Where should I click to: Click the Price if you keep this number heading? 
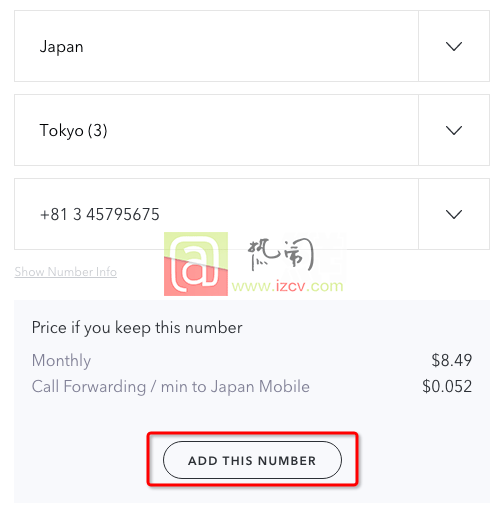(137, 328)
